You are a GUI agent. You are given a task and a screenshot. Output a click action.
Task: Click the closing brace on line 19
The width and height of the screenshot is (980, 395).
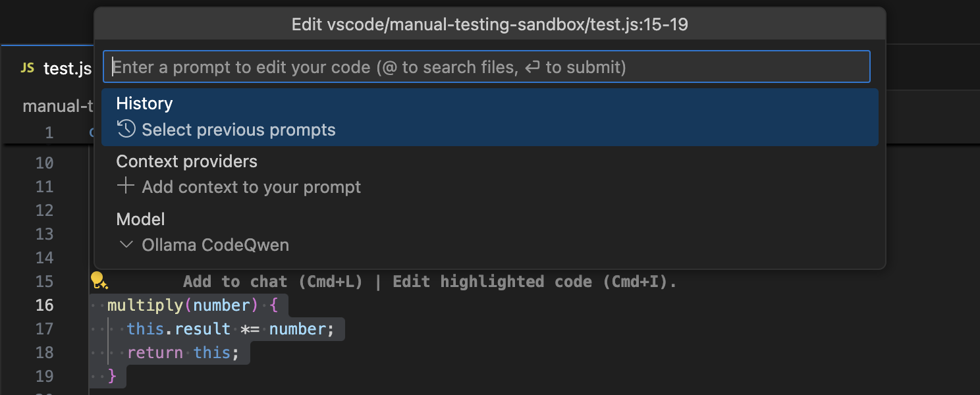click(112, 377)
